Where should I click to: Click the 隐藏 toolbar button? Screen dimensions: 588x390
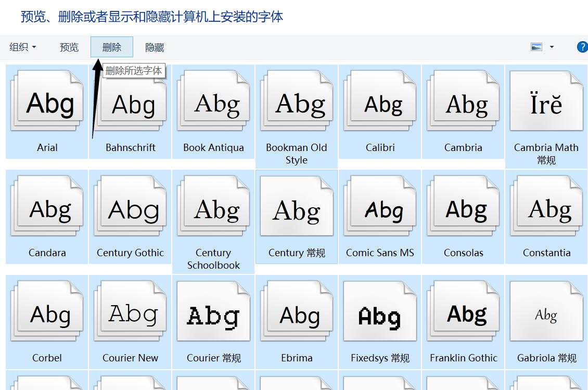pyautogui.click(x=155, y=47)
